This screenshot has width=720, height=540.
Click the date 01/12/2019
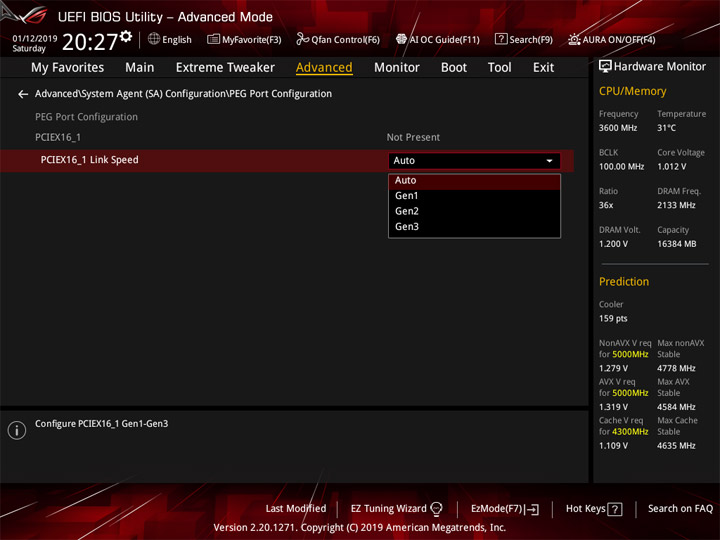35,39
